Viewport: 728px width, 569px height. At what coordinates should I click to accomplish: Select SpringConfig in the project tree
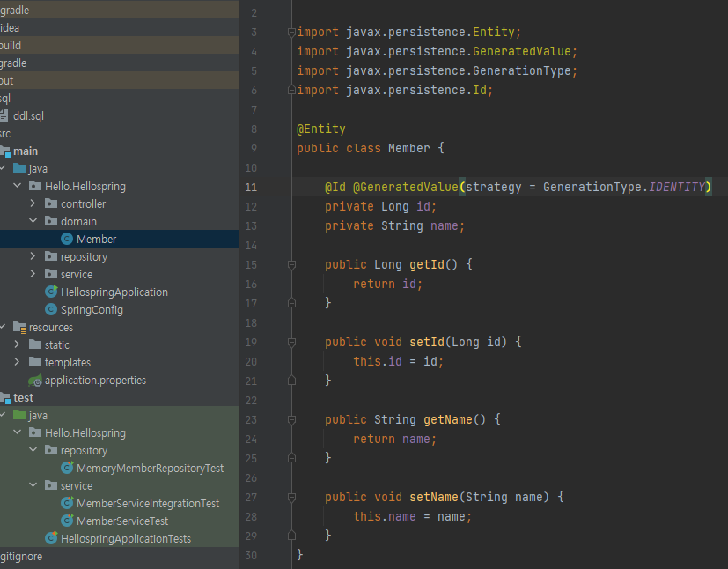point(120,309)
